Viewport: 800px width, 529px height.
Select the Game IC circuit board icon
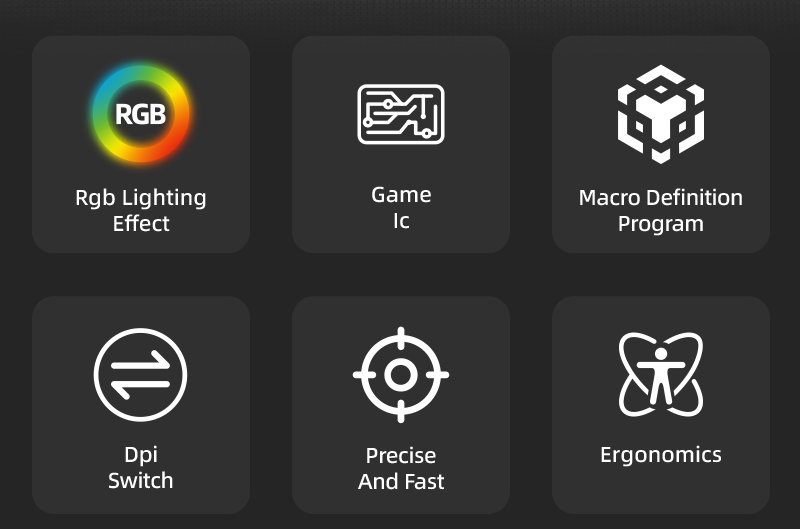tap(401, 114)
